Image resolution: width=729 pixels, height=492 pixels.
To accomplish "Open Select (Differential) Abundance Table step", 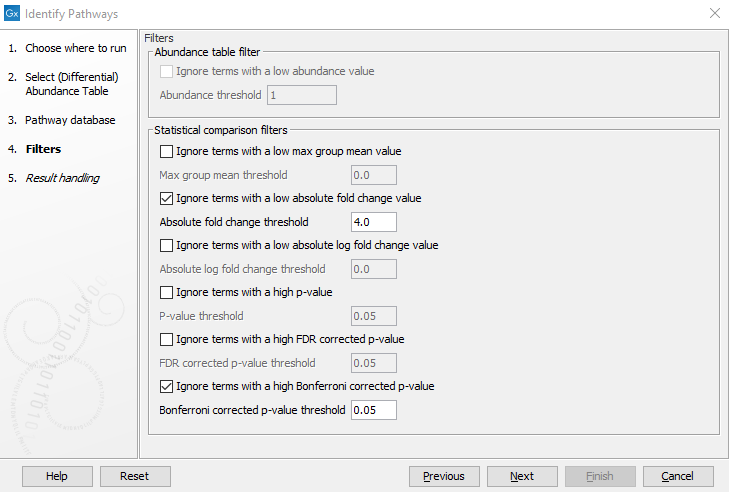I will click(x=71, y=84).
